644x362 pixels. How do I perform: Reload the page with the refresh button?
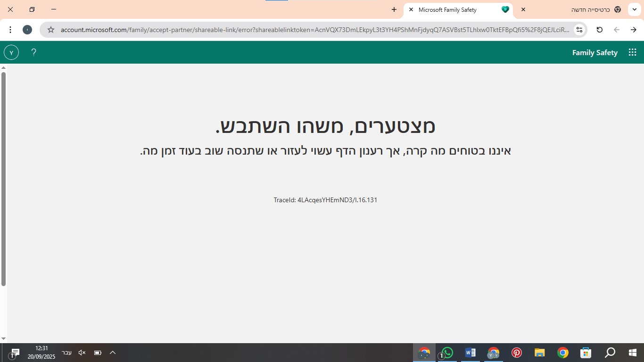[x=600, y=30]
